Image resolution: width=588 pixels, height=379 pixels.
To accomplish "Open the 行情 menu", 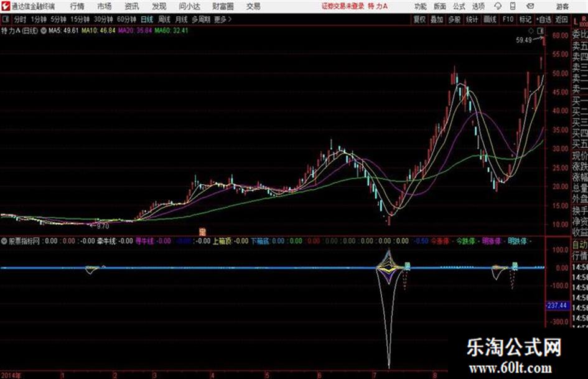I will tap(77, 6).
